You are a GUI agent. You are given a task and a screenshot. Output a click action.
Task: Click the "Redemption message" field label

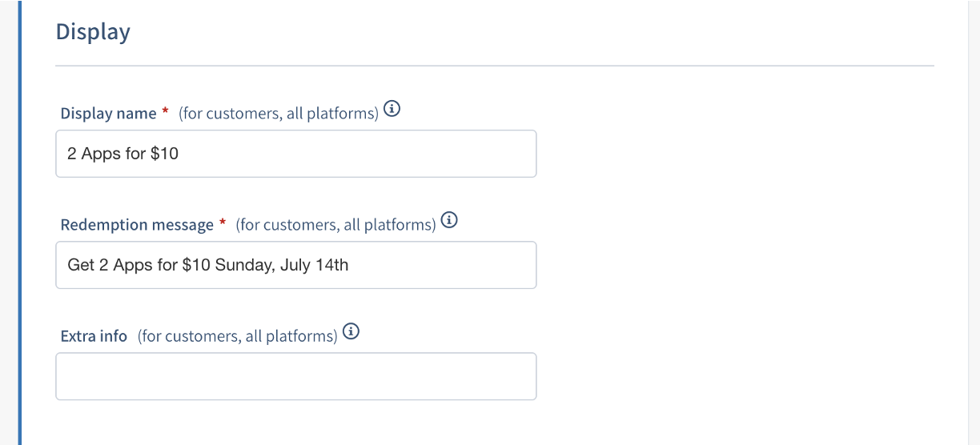click(x=137, y=225)
